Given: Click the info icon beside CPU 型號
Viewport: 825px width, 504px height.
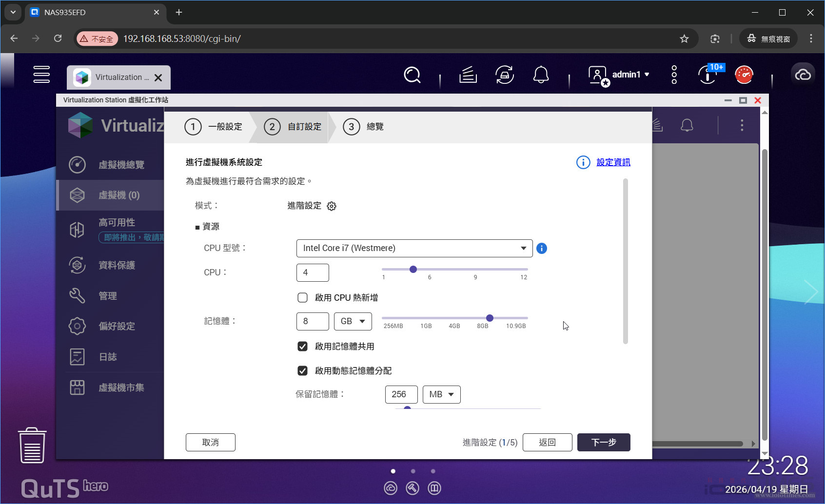Looking at the screenshot, I should 541,248.
